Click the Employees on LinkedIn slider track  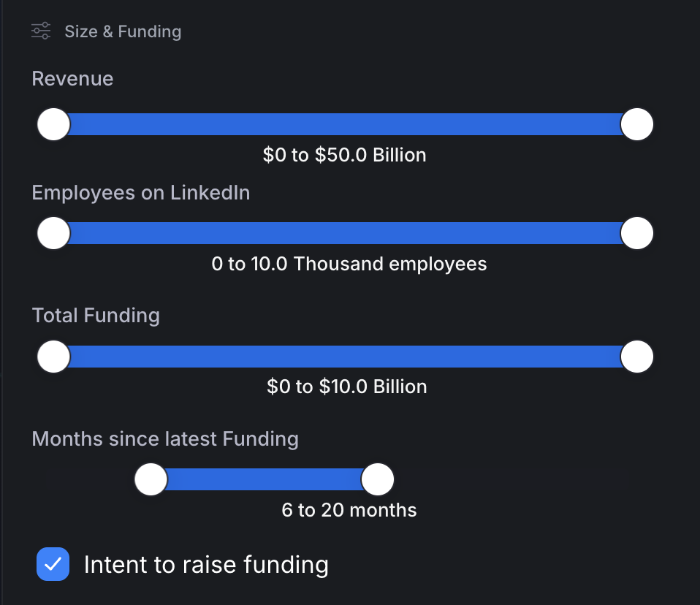pyautogui.click(x=345, y=233)
